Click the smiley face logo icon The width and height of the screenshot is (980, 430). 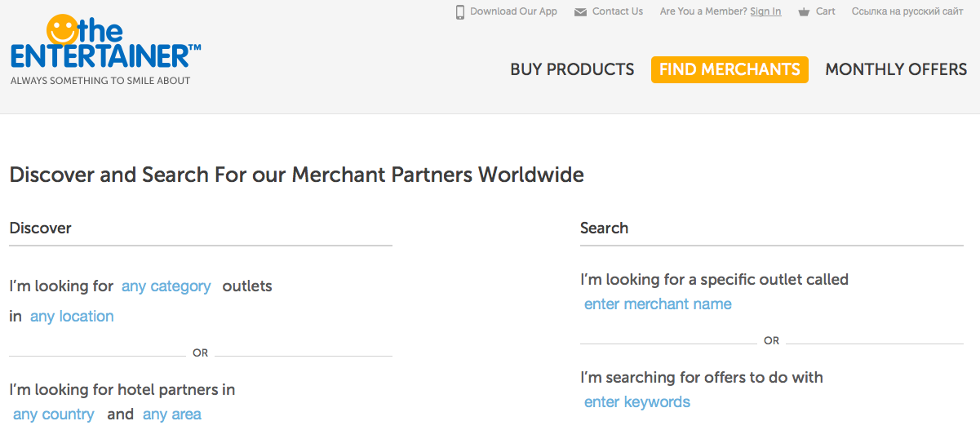pos(62,30)
